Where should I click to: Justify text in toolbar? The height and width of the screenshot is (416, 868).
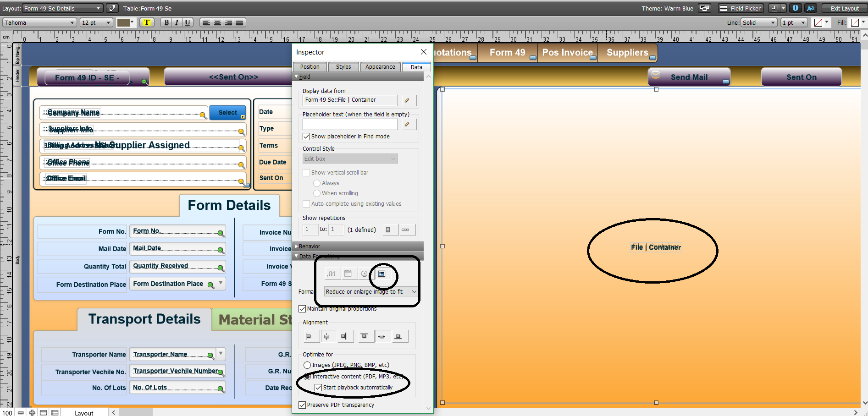239,22
